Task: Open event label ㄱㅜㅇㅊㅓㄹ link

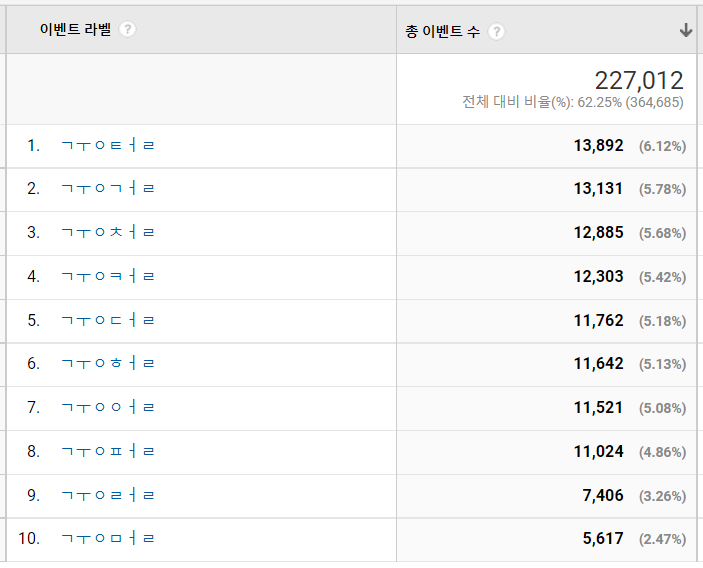Action: [x=108, y=232]
